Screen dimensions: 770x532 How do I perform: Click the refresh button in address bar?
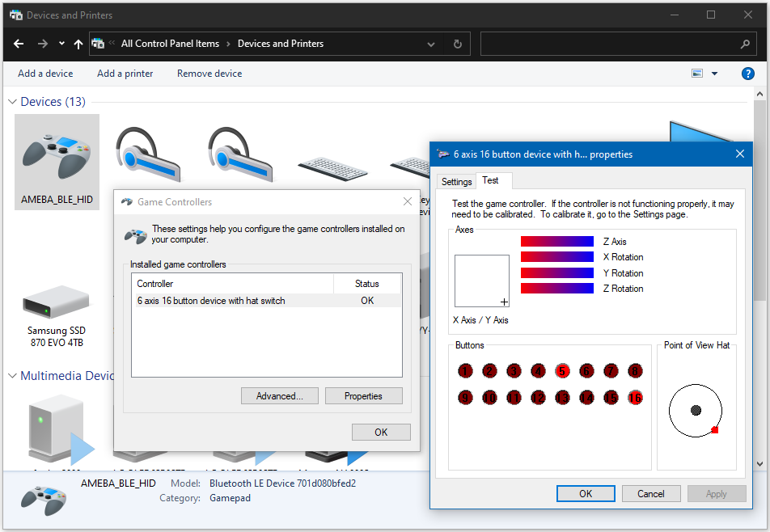pos(458,44)
